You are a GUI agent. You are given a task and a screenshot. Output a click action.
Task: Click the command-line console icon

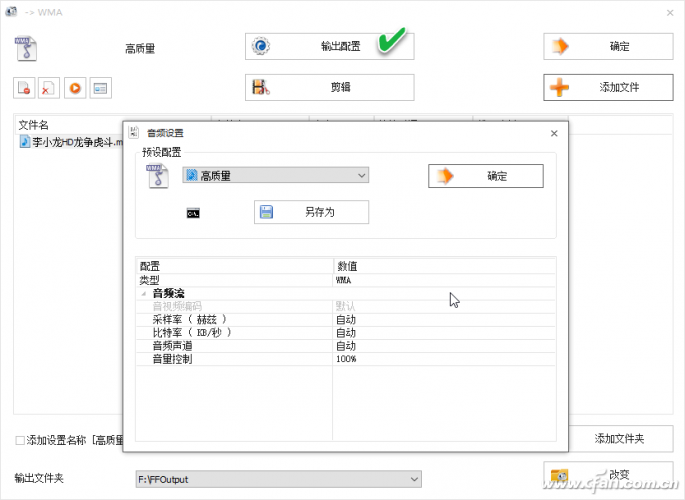click(193, 214)
